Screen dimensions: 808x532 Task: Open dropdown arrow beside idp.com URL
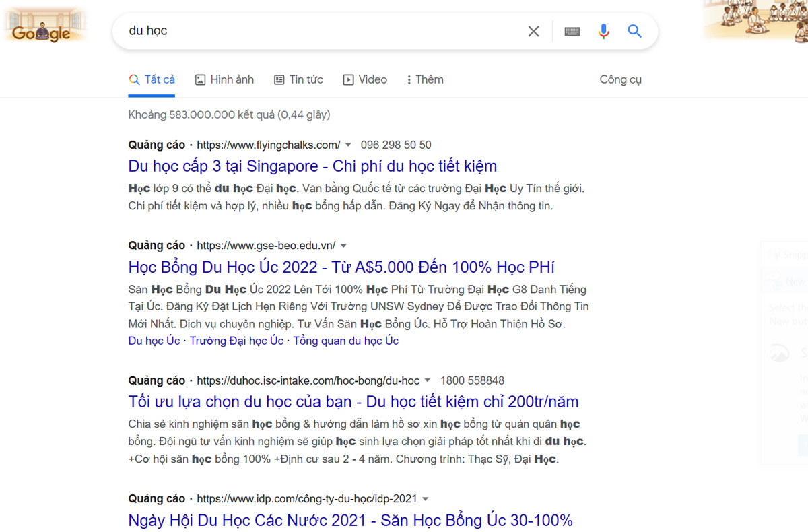(x=425, y=500)
